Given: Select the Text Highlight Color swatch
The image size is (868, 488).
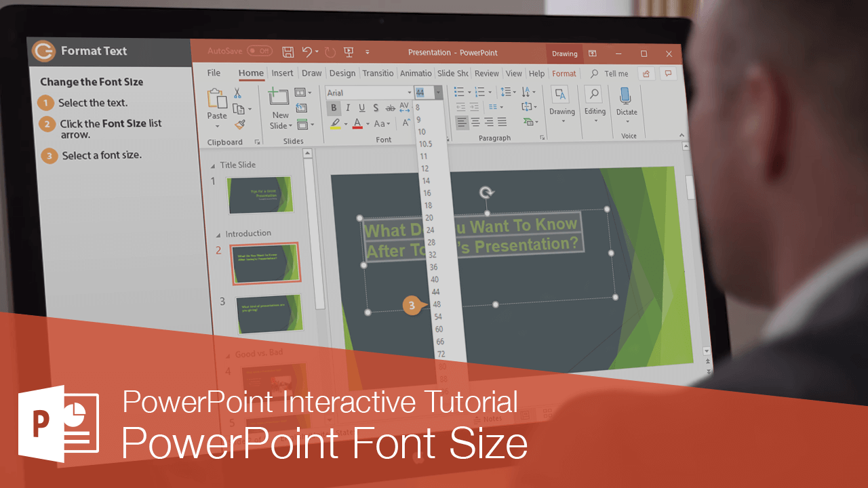Looking at the screenshot, I should point(336,124).
